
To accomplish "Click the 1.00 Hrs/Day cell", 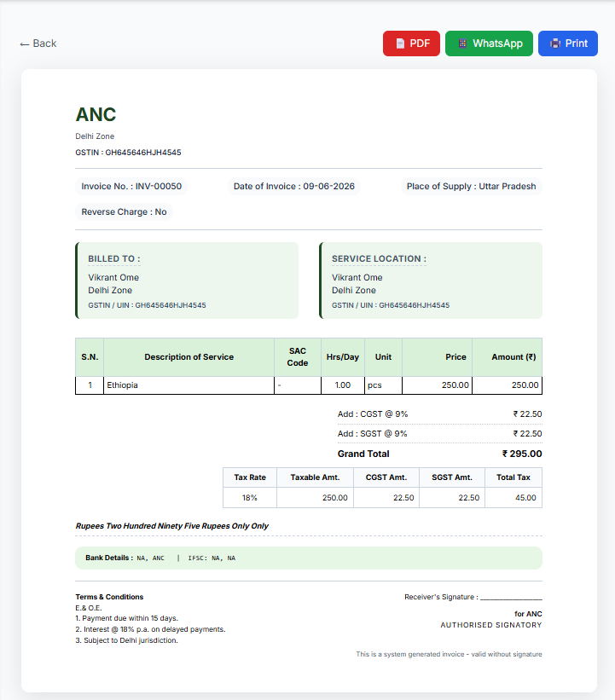I will pos(343,385).
